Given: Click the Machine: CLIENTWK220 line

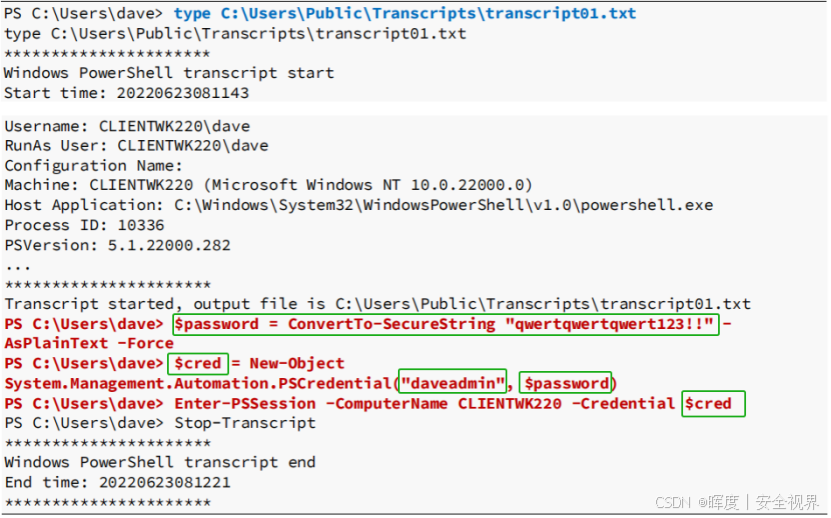Looking at the screenshot, I should click(x=268, y=185).
